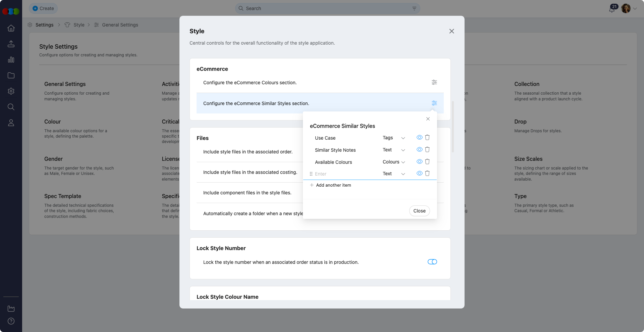The image size is (644, 332).
Task: Click the sliders icon for Similar Styles section
Action: point(434,103)
